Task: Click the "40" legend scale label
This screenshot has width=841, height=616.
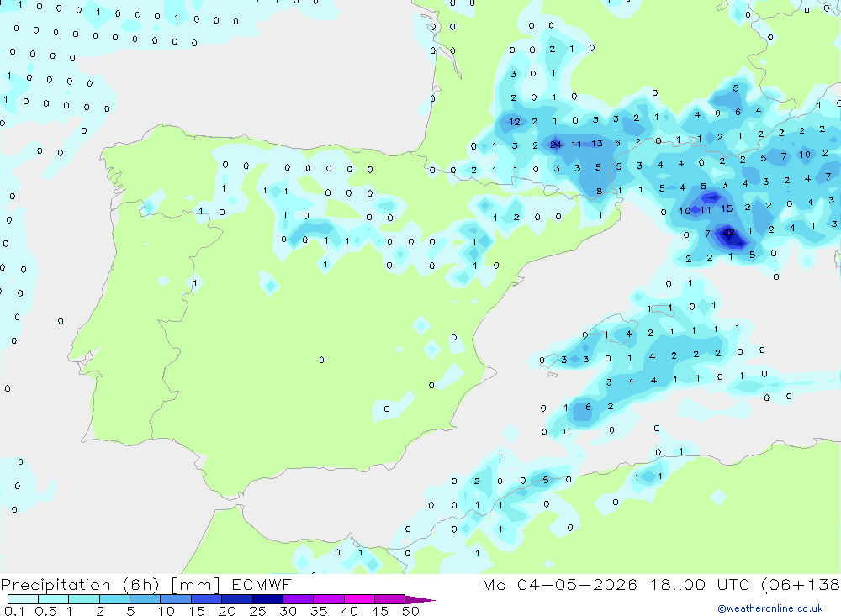Action: point(349,611)
